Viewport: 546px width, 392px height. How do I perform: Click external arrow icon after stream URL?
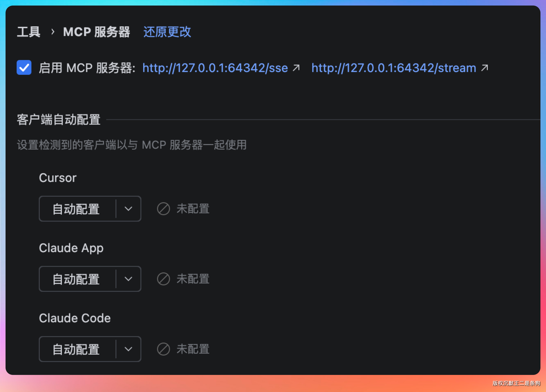(x=484, y=68)
